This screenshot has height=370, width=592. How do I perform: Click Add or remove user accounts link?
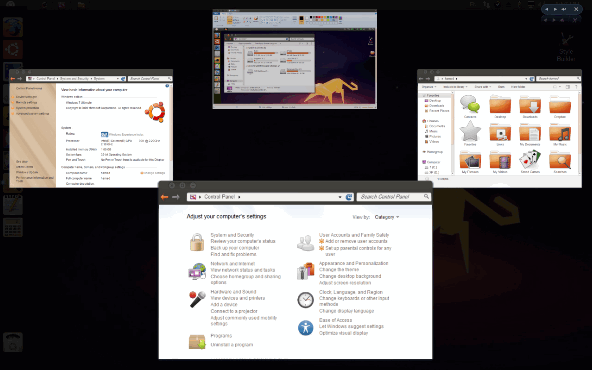pos(356,241)
